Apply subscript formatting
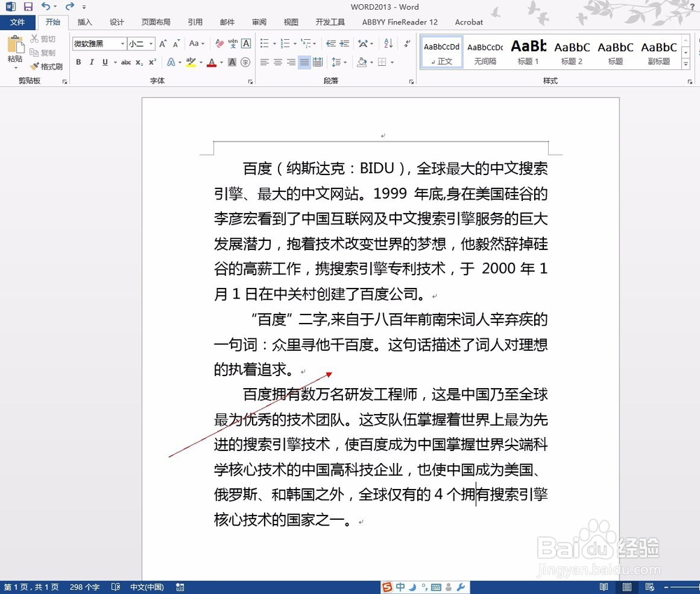 [139, 62]
